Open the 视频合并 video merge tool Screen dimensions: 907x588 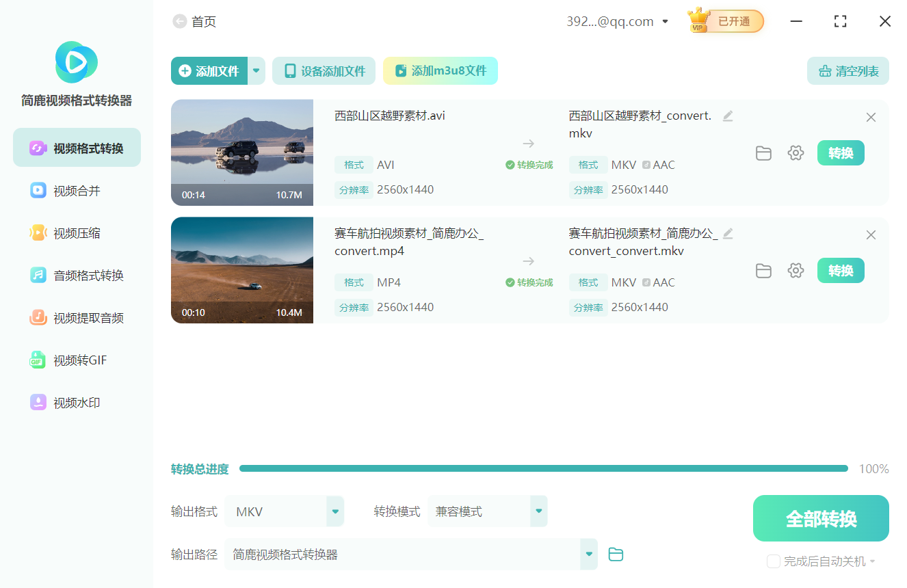pos(76,190)
